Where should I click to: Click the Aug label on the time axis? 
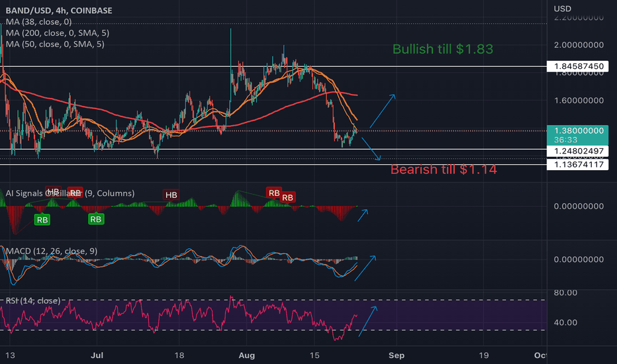[247, 355]
